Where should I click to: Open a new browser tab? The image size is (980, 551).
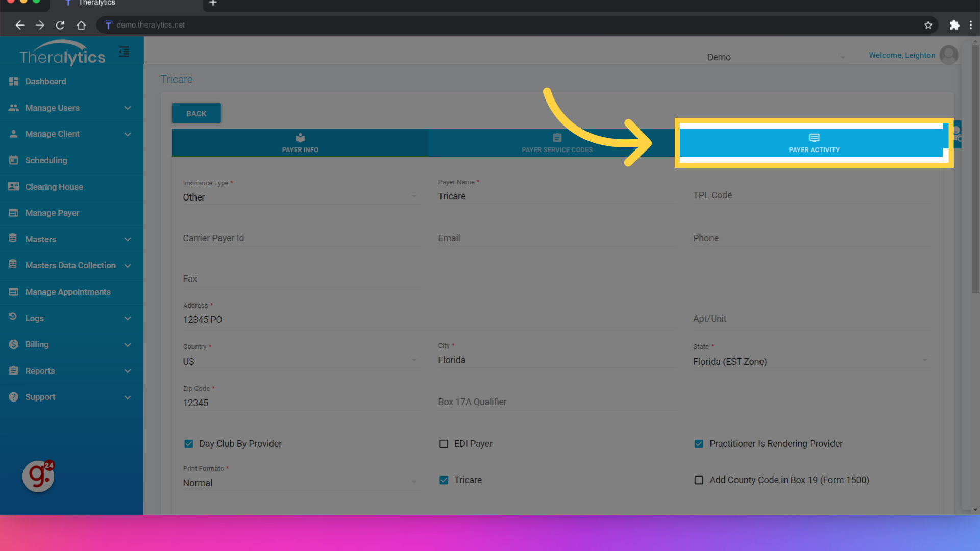pyautogui.click(x=213, y=3)
